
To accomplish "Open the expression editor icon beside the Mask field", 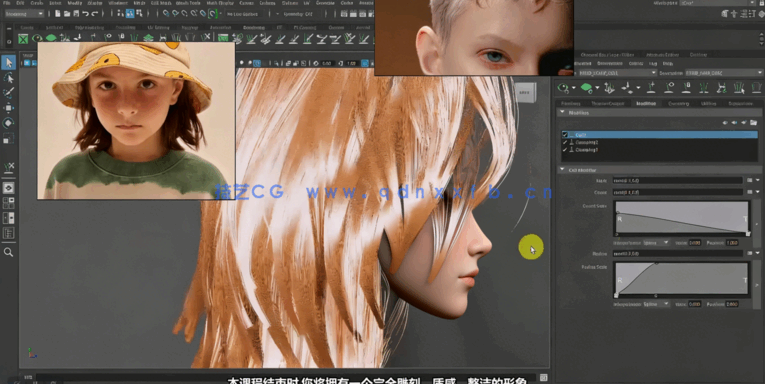I will coord(750,181).
